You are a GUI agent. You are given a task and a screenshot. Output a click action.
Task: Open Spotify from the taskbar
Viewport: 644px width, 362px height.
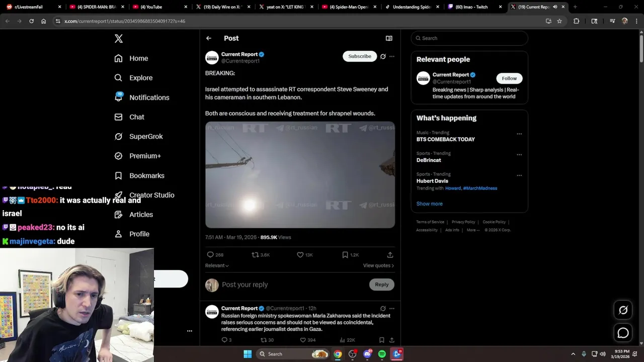pyautogui.click(x=382, y=354)
